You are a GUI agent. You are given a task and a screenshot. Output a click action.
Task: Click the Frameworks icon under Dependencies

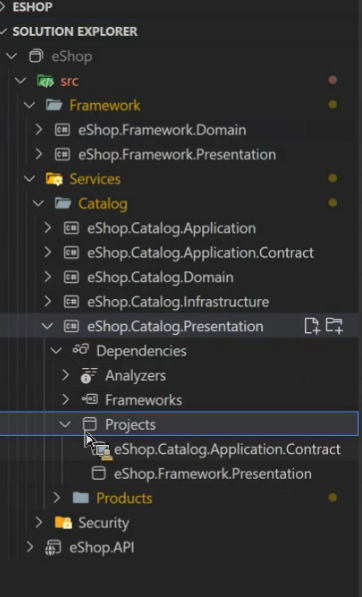[x=90, y=400]
